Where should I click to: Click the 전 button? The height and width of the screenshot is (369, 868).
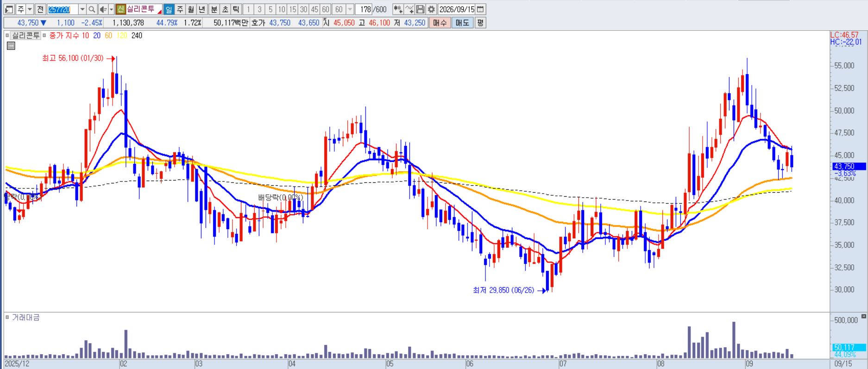[x=40, y=9]
